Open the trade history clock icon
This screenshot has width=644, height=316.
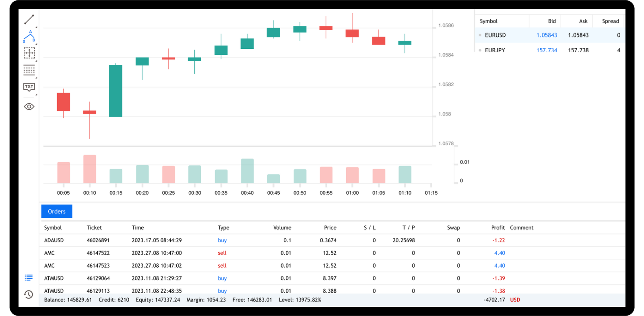(x=29, y=295)
